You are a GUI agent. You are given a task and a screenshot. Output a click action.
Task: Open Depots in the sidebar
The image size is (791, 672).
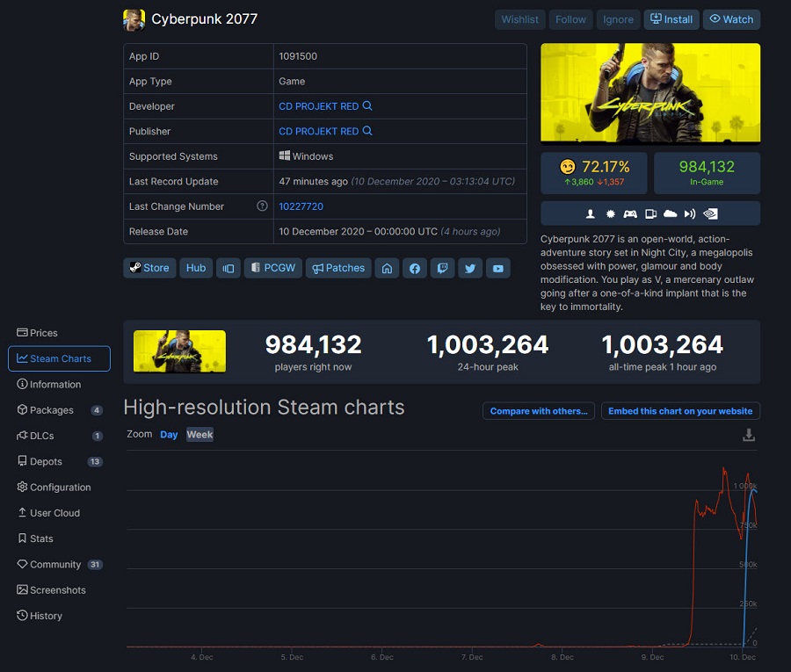point(60,461)
